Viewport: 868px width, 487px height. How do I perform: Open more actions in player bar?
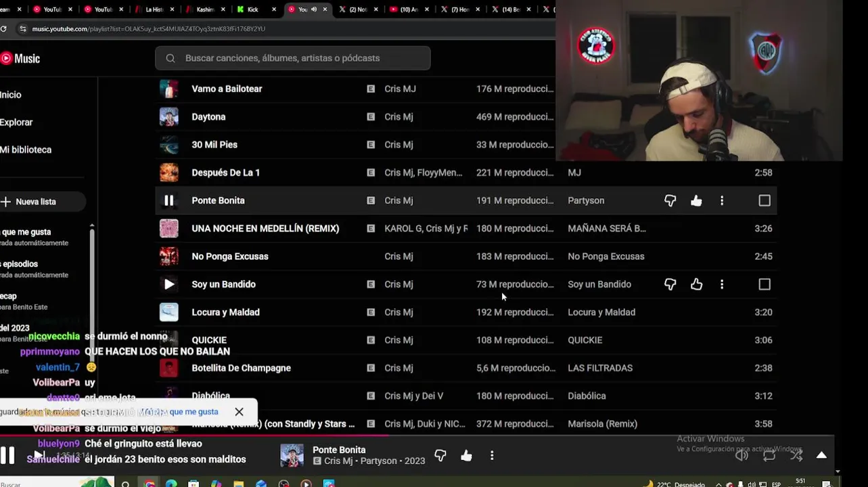(x=492, y=455)
